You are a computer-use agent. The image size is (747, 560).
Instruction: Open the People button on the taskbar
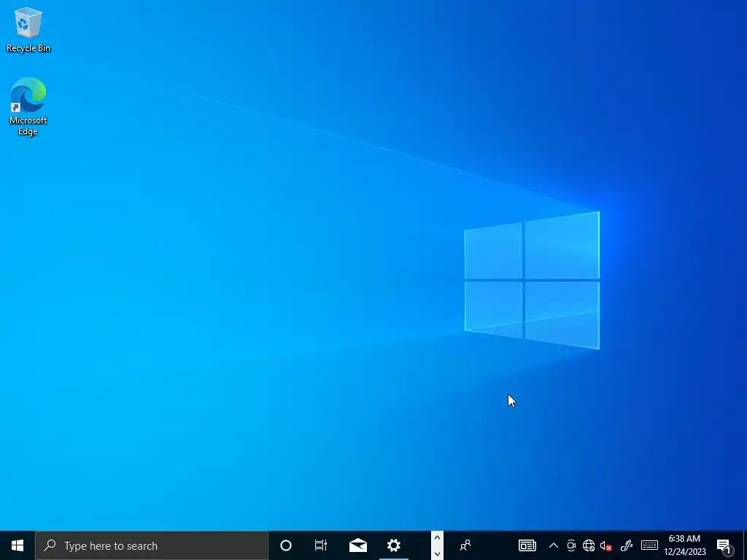[x=465, y=545]
